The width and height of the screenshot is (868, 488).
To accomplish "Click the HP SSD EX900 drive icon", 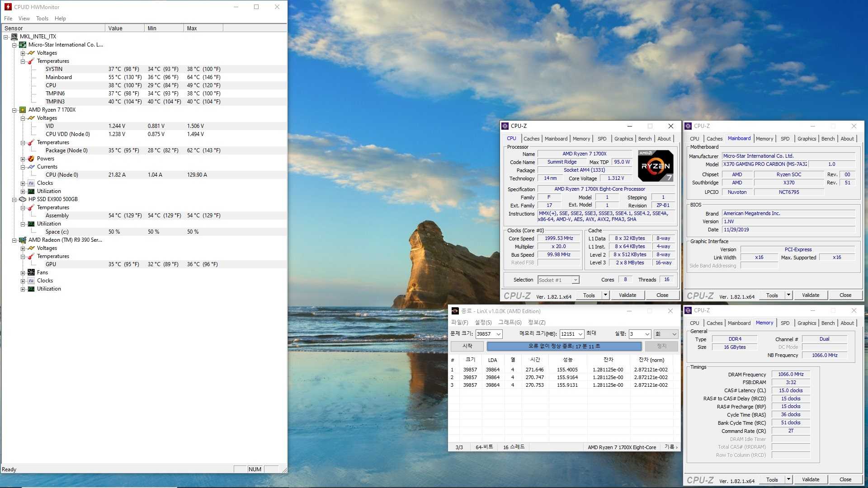I will 23,199.
